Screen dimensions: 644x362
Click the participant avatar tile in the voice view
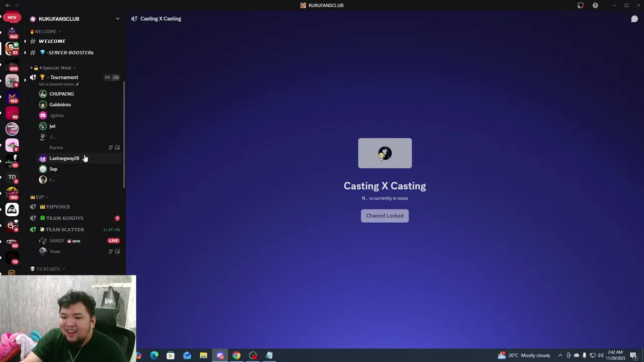(385, 153)
